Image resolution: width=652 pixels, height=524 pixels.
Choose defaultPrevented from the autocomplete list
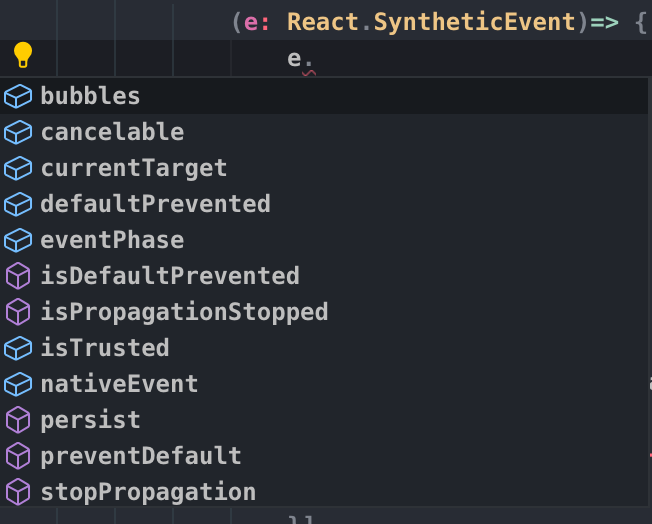click(x=155, y=204)
